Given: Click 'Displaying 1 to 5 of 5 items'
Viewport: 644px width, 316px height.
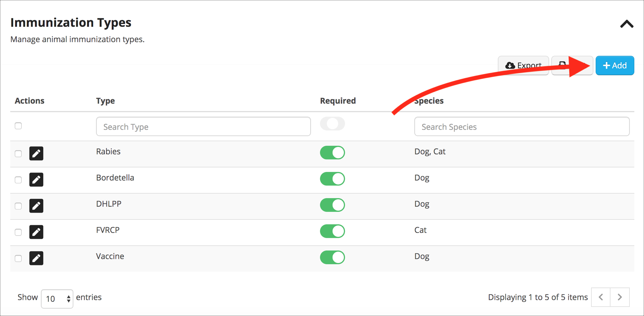Looking at the screenshot, I should pos(538,297).
